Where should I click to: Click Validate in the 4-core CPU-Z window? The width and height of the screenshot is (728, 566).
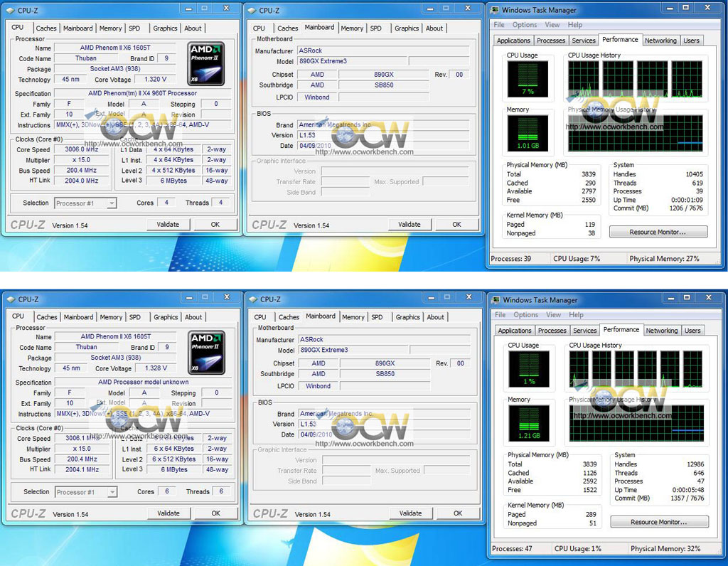click(x=168, y=224)
